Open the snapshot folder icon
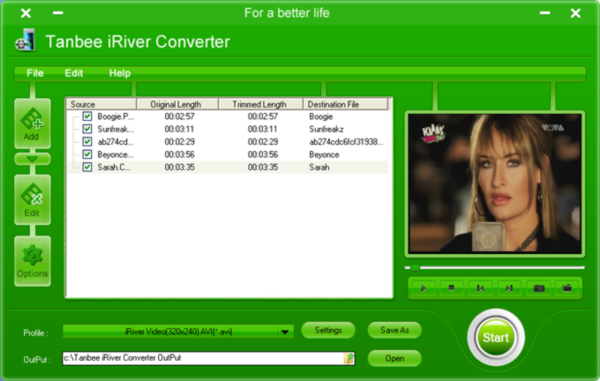600x381 pixels. click(x=567, y=288)
